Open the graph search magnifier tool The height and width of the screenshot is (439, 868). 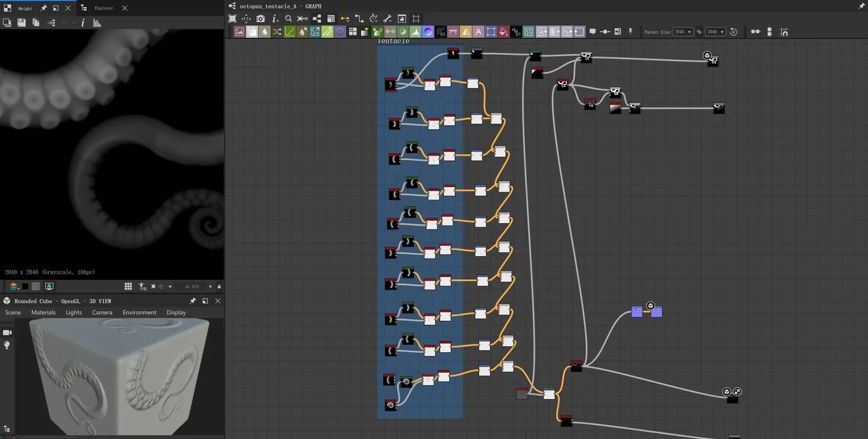tap(289, 19)
